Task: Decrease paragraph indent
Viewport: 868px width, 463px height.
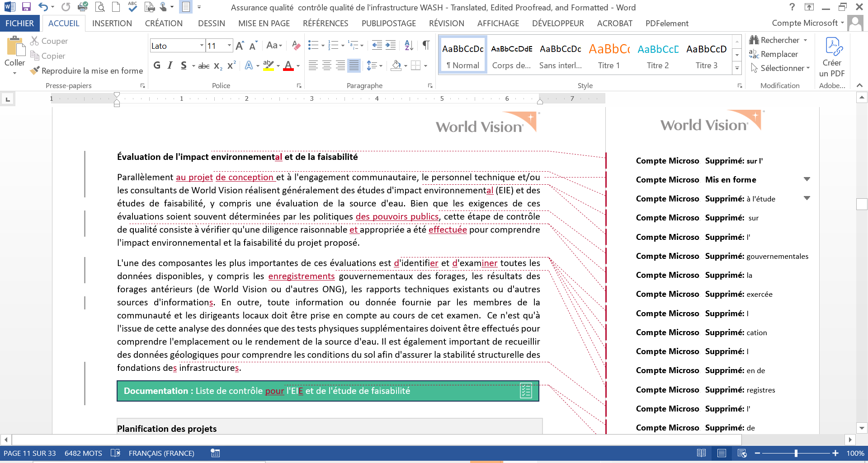Action: (x=377, y=45)
